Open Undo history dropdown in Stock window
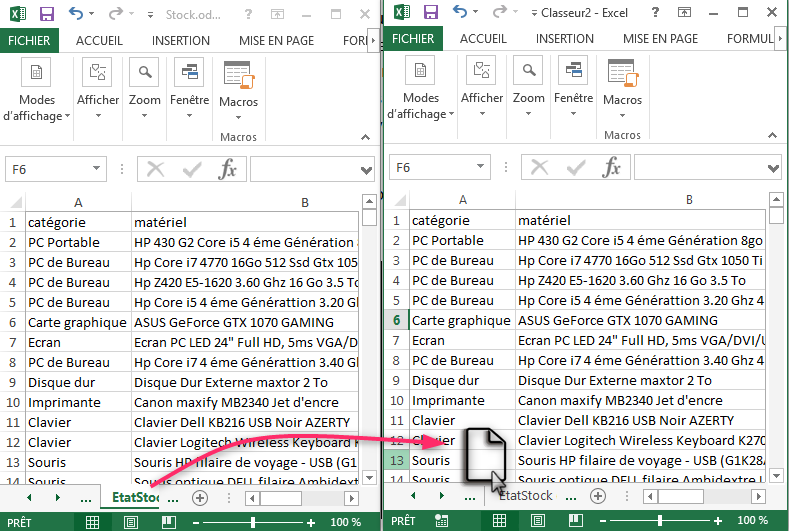The width and height of the screenshot is (789, 531). (x=92, y=14)
